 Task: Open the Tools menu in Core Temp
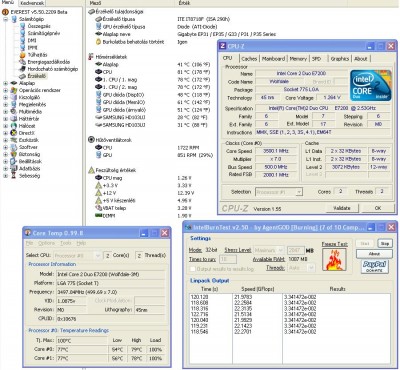[x=66, y=243]
